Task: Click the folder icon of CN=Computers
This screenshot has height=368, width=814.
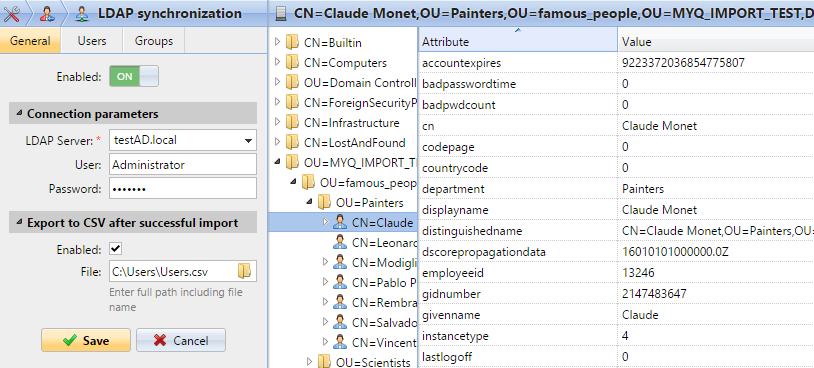Action: [x=293, y=63]
